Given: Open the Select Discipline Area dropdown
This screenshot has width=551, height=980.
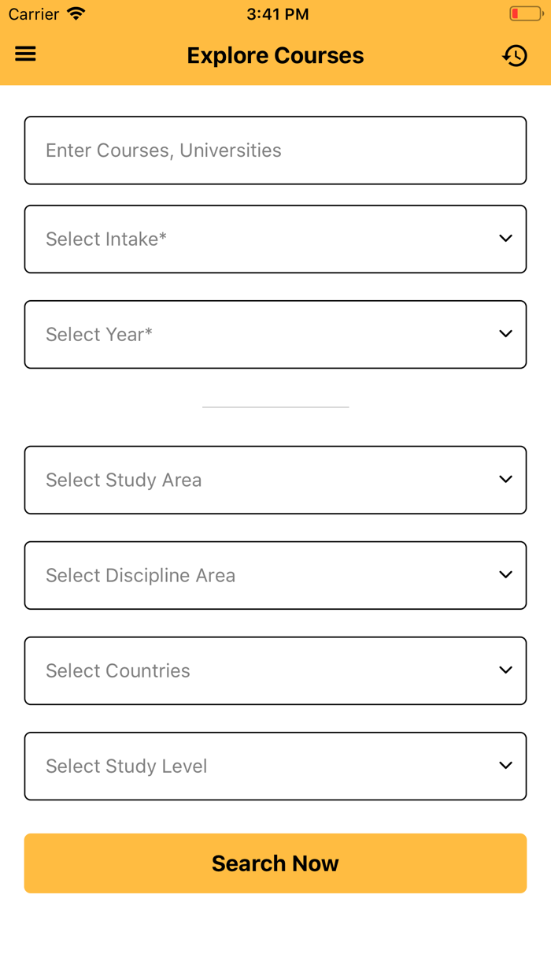Looking at the screenshot, I should click(275, 574).
